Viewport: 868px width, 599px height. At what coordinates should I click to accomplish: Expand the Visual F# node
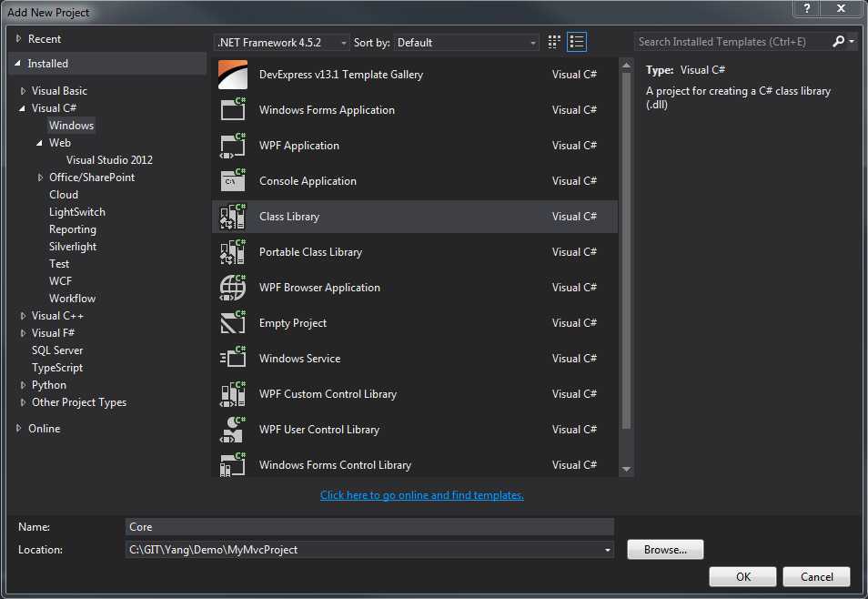tap(23, 333)
